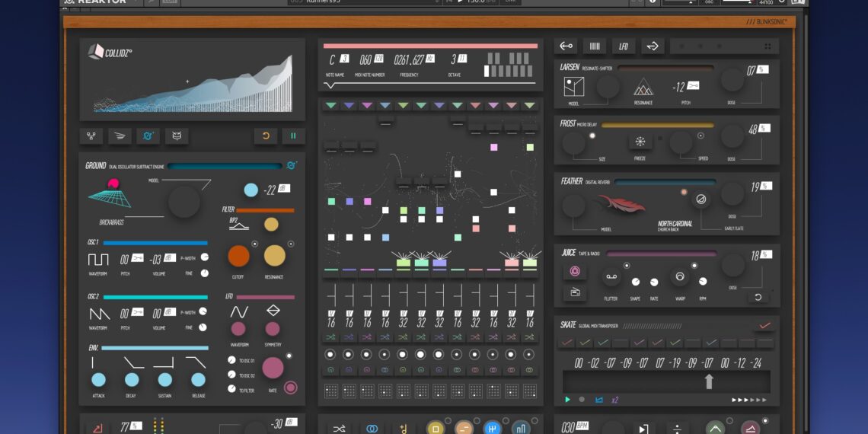This screenshot has width=868, height=434.
Task: Enable the Skate transposer red checkmark toggle
Action: point(764,325)
